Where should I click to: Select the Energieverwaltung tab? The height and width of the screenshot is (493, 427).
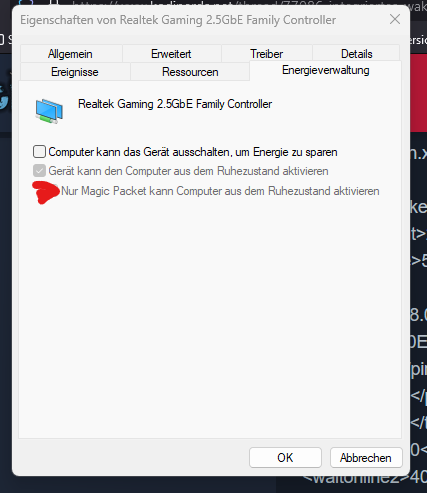tap(326, 70)
